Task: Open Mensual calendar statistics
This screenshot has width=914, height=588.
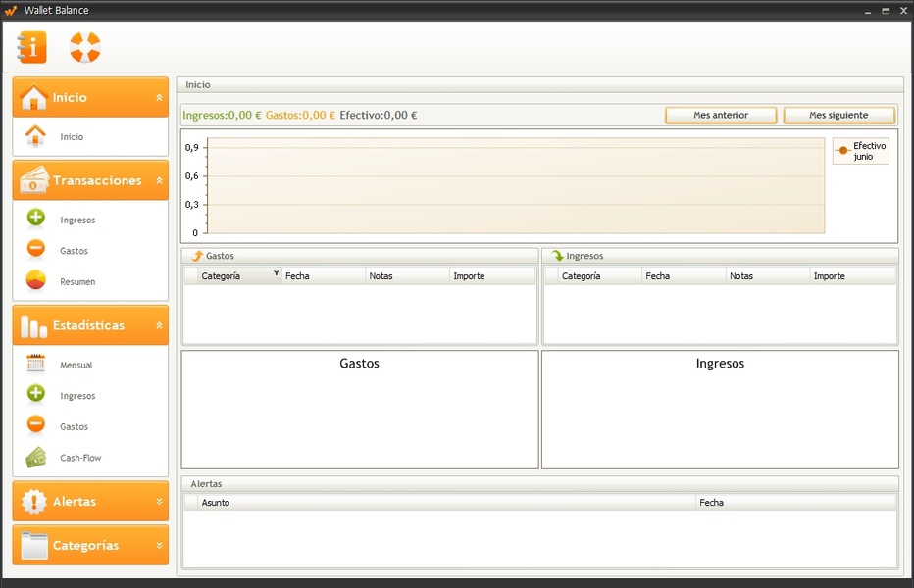Action: [76, 365]
